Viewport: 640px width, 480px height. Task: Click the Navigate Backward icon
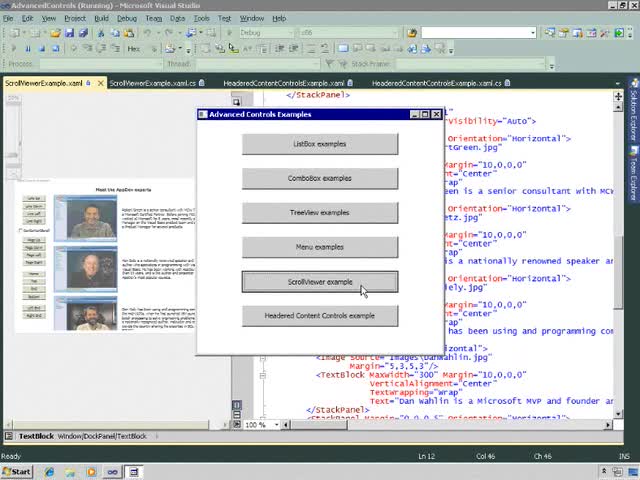[191, 33]
